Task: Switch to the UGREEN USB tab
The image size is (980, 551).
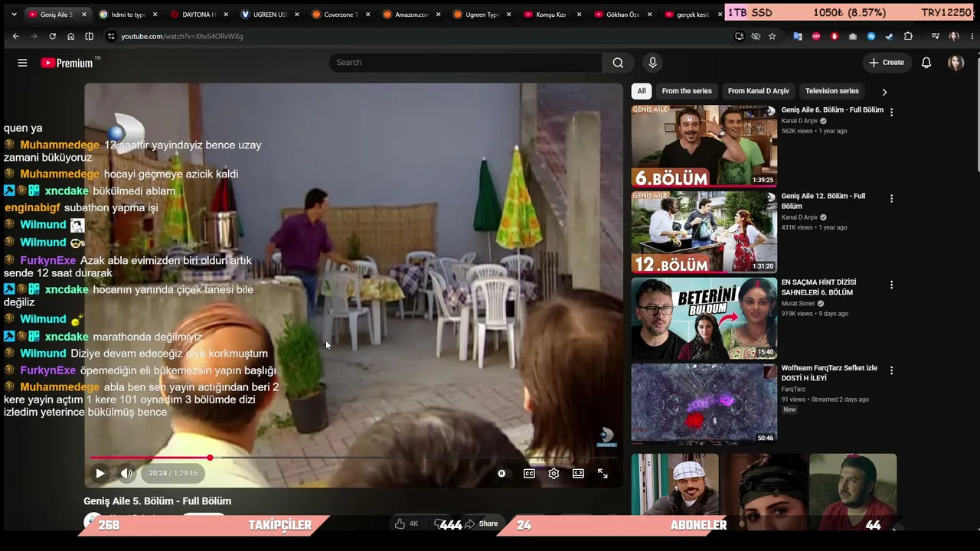Action: pyautogui.click(x=270, y=15)
